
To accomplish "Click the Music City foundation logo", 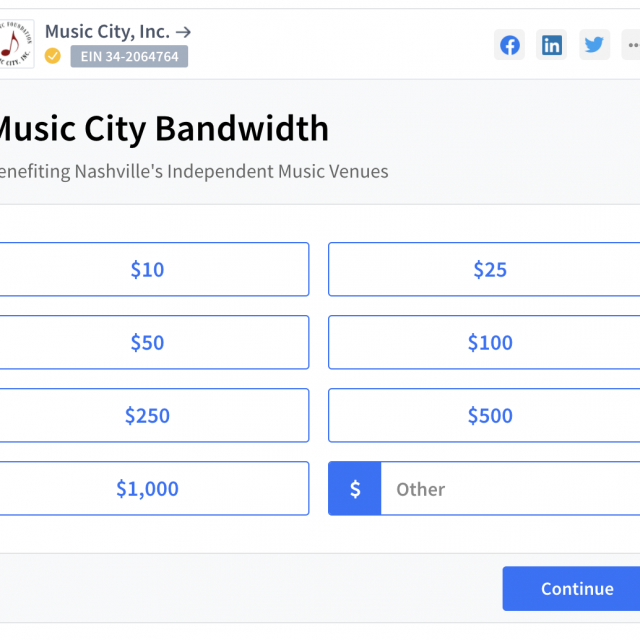I will pos(15,44).
